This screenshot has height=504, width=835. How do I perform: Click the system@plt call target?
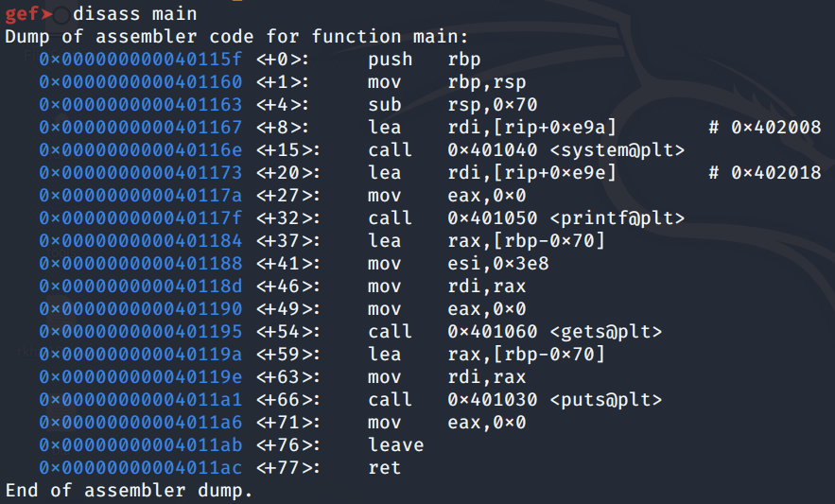[565, 149]
